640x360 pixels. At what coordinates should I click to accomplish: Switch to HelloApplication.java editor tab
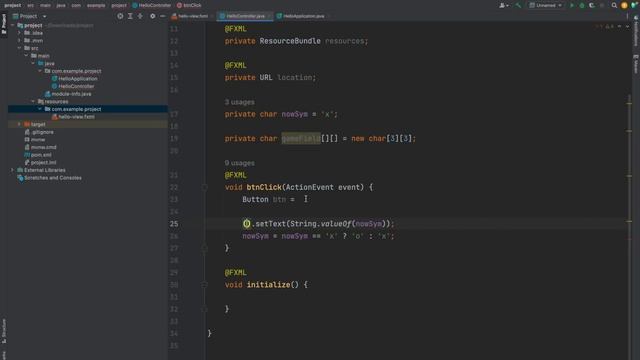coord(301,16)
